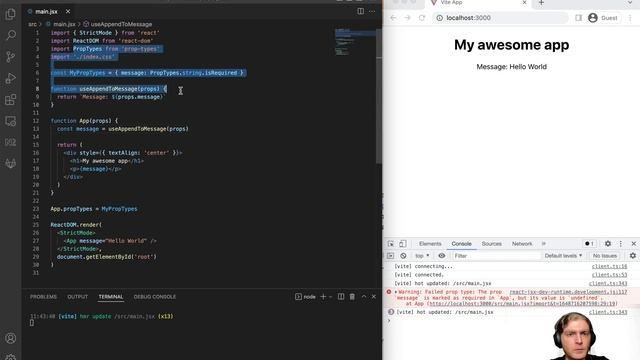
Task: Activate the DevTools element inspector
Action: (391, 244)
